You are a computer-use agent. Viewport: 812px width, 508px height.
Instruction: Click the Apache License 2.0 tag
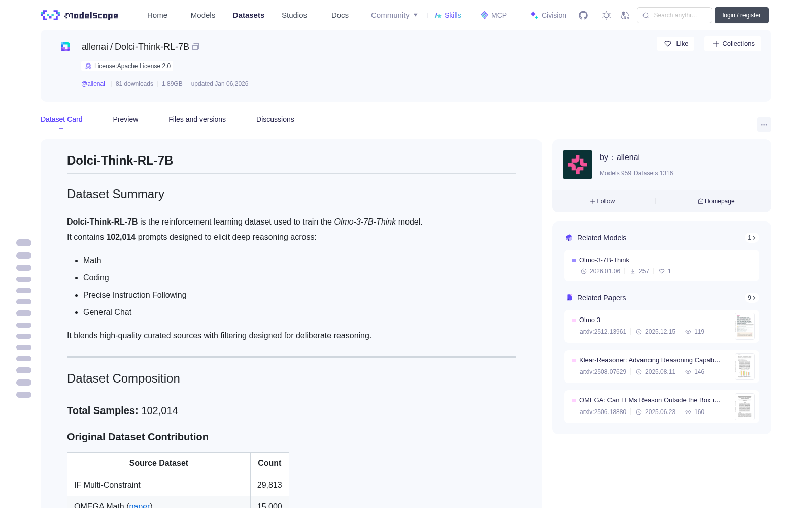click(127, 66)
